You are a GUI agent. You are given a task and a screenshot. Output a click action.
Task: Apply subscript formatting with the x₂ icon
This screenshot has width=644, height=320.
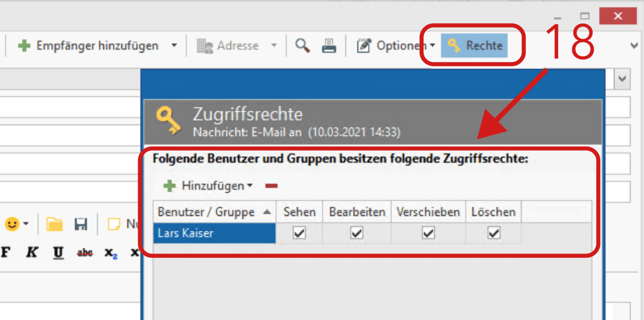(x=111, y=252)
